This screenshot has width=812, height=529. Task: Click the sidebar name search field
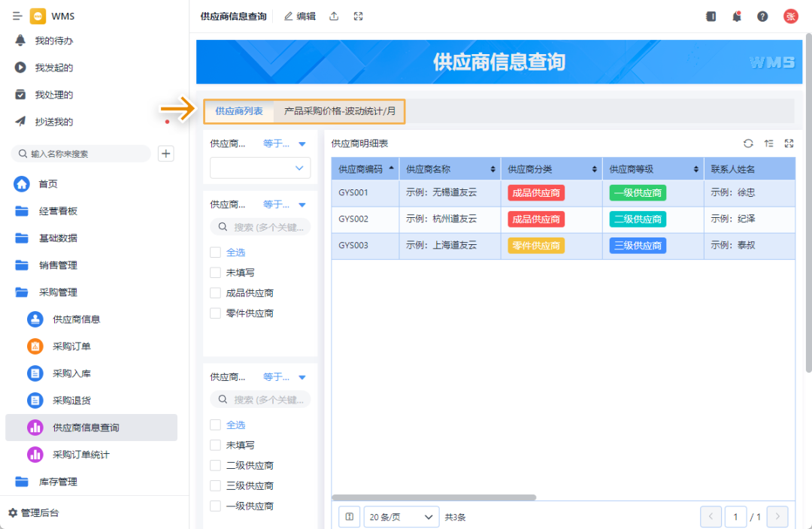click(80, 153)
